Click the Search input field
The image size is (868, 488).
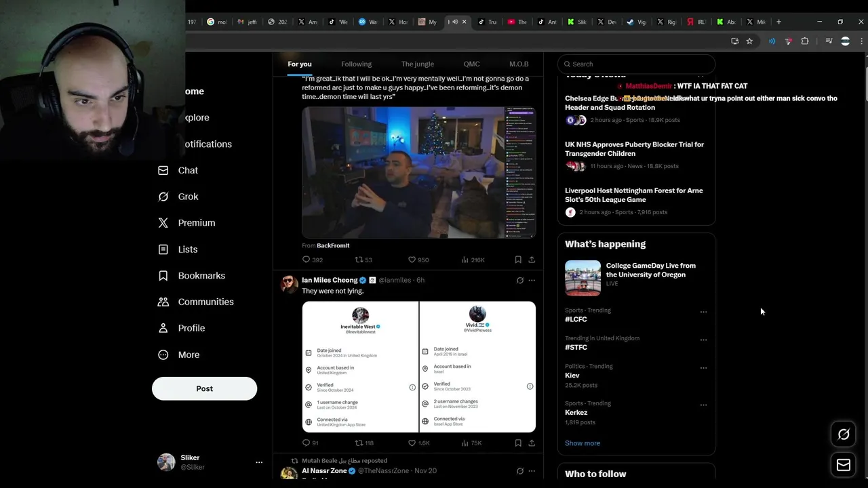pos(636,64)
